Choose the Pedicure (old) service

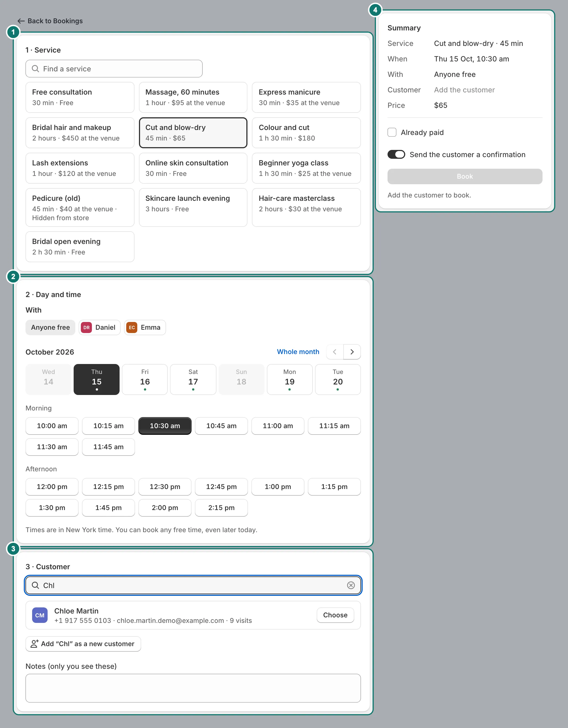(x=80, y=207)
